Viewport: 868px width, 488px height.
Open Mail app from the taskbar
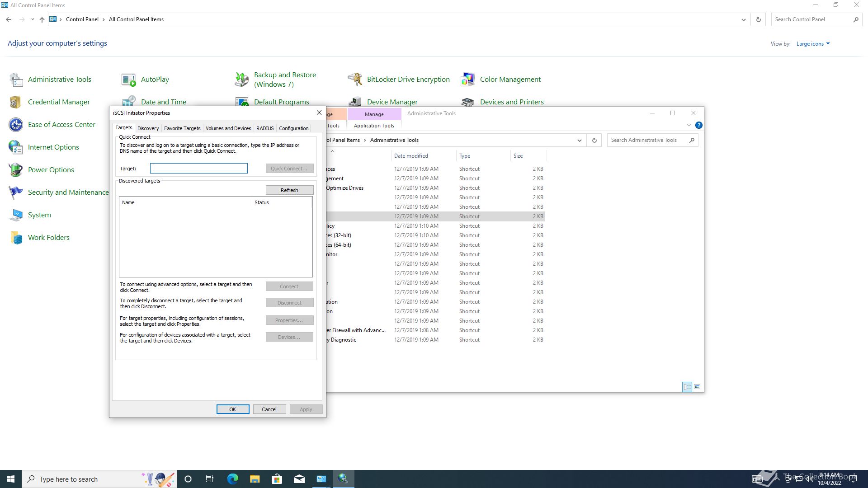299,479
